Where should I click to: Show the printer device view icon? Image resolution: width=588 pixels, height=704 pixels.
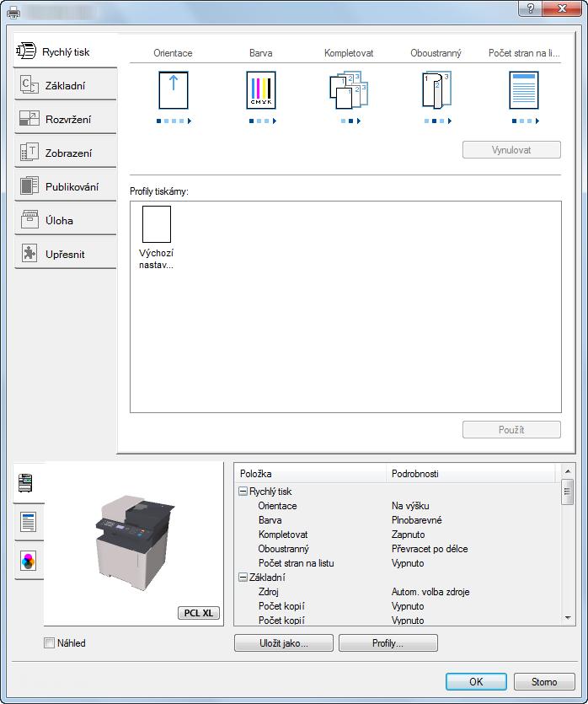[x=27, y=483]
